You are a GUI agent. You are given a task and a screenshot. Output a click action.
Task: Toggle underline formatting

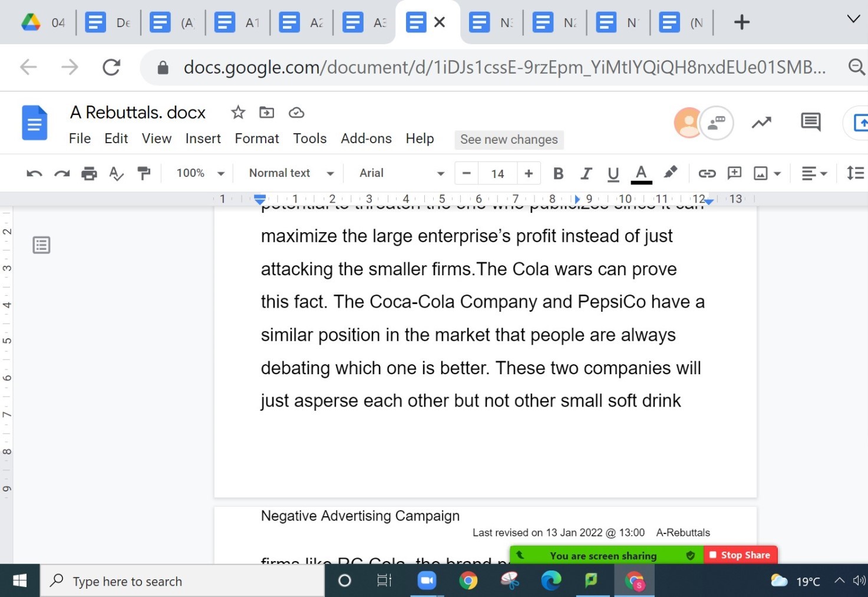[x=613, y=173]
